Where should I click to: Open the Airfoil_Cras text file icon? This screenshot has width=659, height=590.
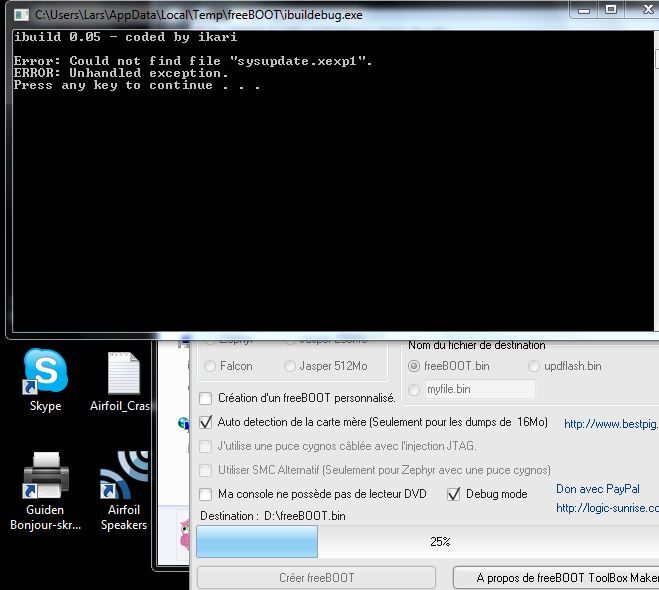coord(123,374)
